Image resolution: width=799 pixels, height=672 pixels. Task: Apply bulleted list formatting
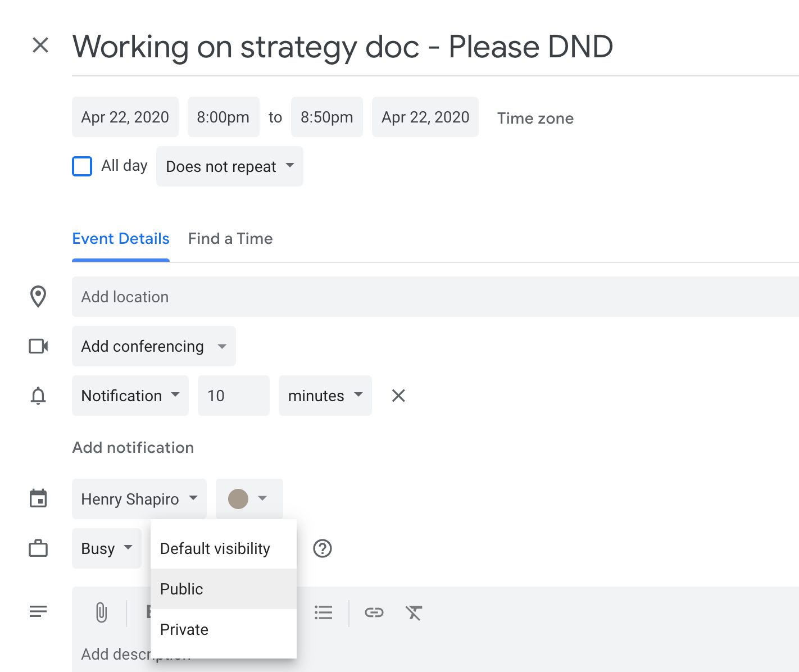(x=324, y=612)
